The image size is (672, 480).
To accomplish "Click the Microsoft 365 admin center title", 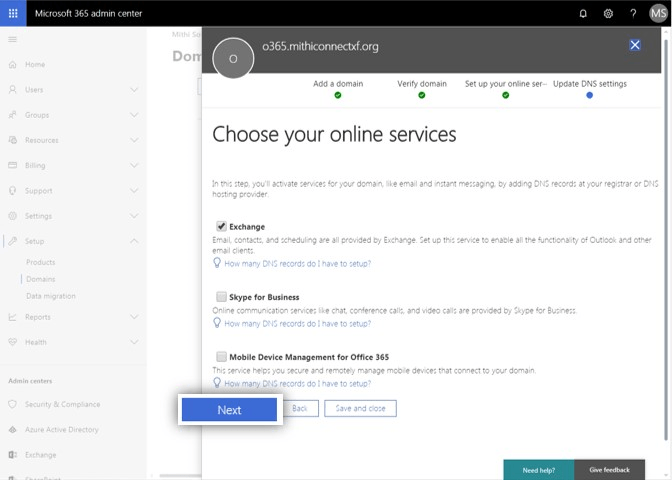I will 88,13.
